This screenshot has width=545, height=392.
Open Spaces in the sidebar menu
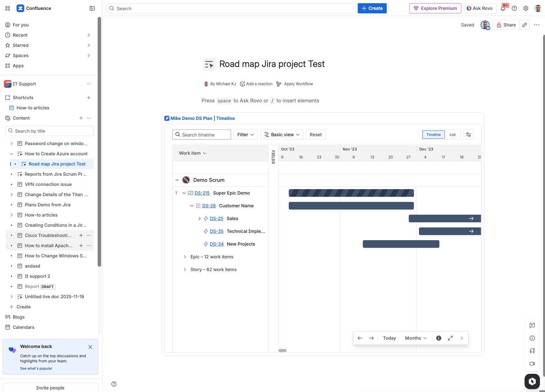pyautogui.click(x=21, y=55)
